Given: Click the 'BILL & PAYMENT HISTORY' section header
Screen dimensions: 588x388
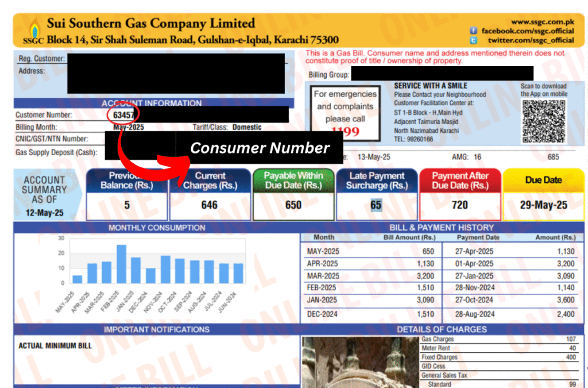Looking at the screenshot, I should (442, 228).
